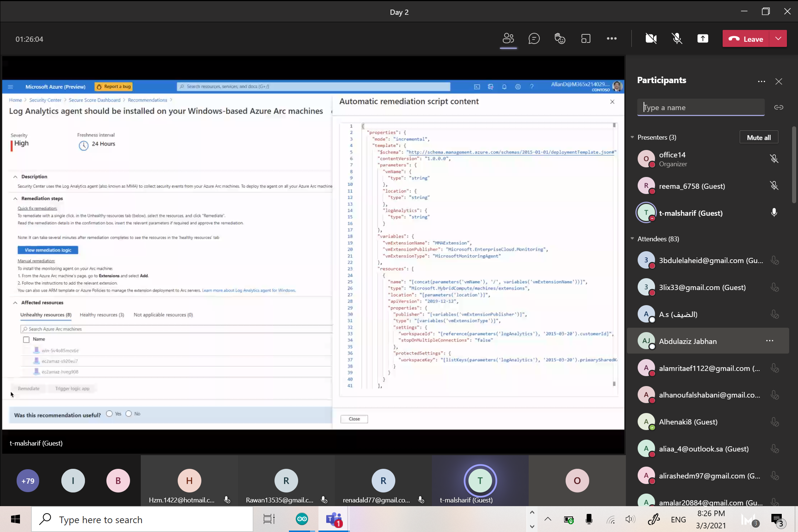Open Leave button dropdown arrow

click(778, 39)
